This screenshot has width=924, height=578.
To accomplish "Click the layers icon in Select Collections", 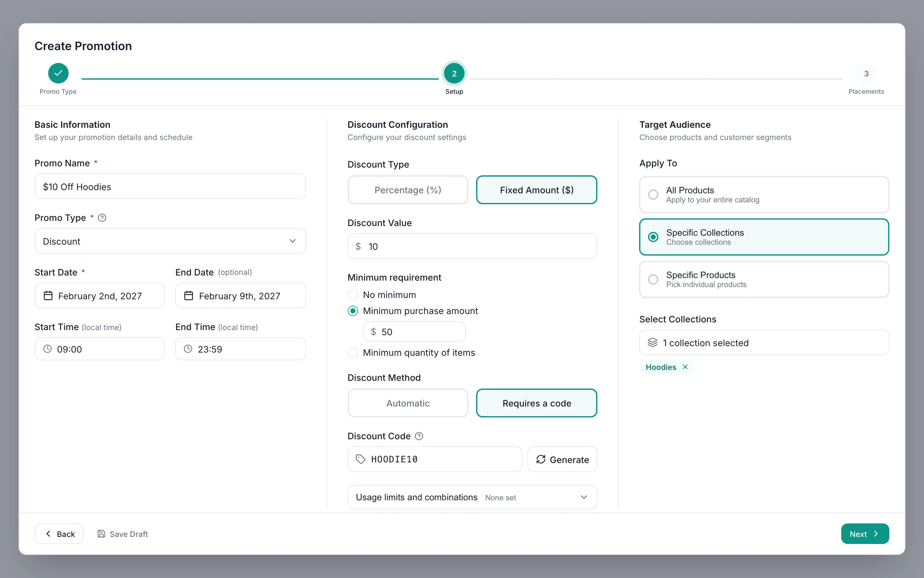I will (653, 343).
